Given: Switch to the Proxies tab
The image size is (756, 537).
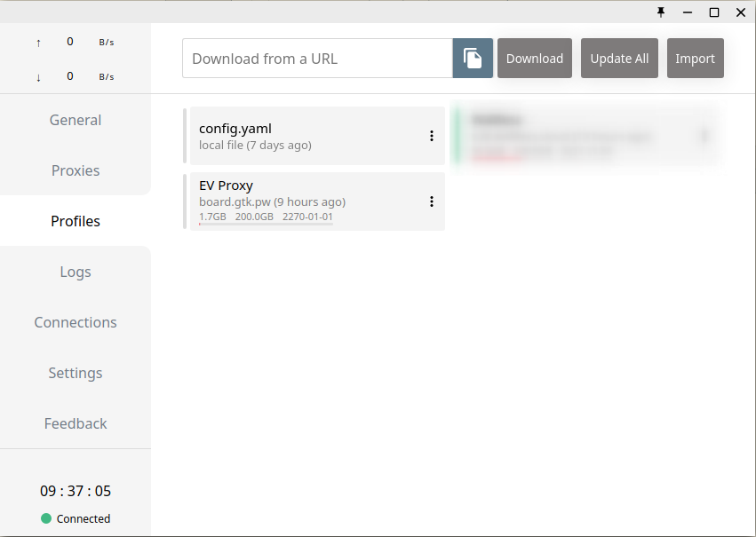Looking at the screenshot, I should coord(76,170).
